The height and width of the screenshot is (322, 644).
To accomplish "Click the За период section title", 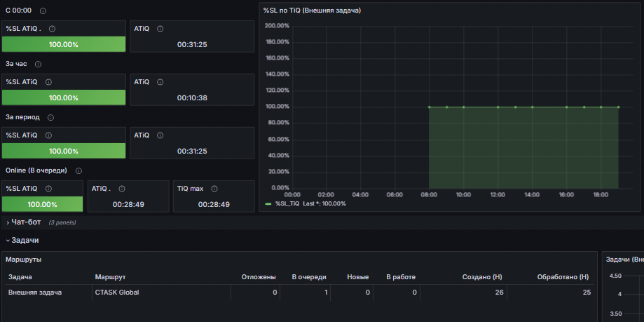I will pyautogui.click(x=22, y=117).
